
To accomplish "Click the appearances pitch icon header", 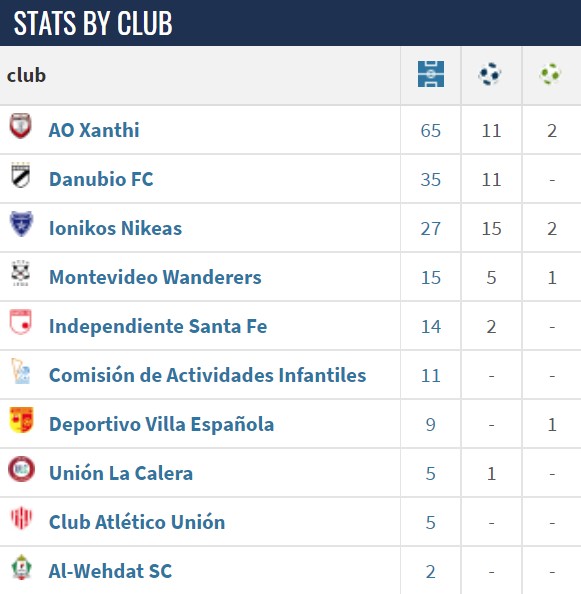I will 431,74.
